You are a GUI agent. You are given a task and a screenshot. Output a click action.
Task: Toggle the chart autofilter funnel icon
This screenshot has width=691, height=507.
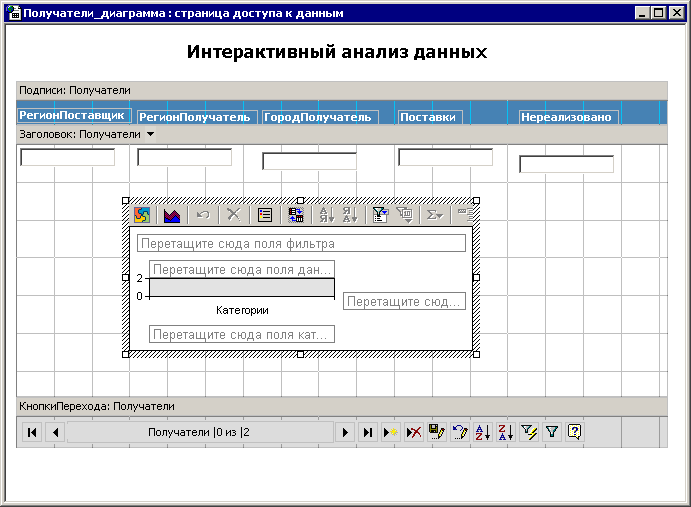coord(380,215)
